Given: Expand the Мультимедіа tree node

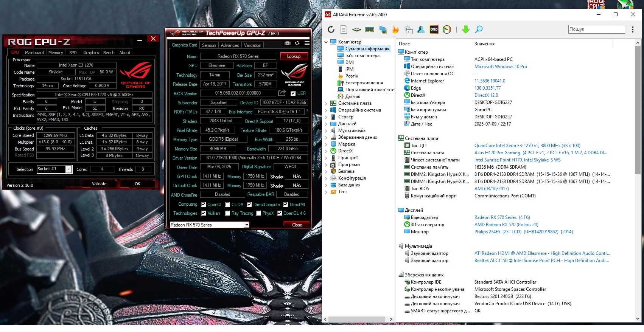Looking at the screenshot, I should (326, 130).
